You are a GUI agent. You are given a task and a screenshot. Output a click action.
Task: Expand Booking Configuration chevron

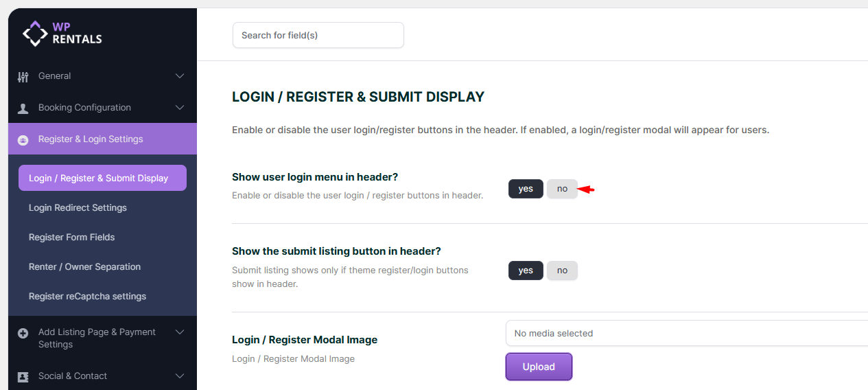click(180, 108)
